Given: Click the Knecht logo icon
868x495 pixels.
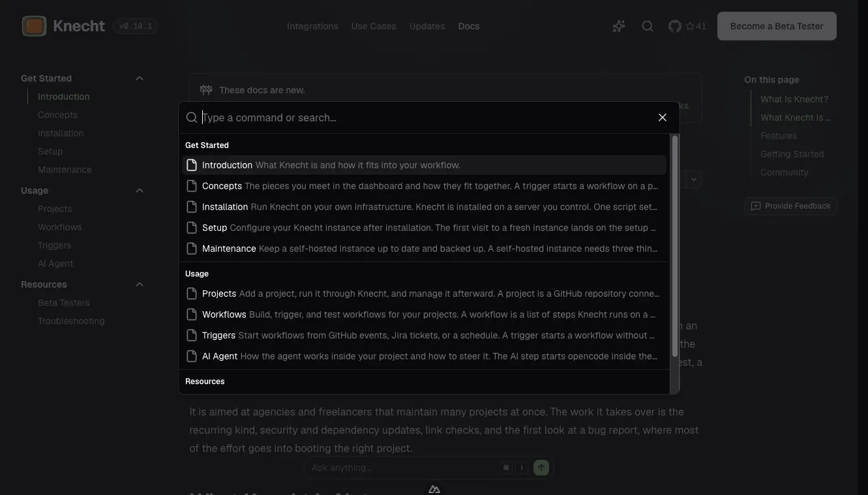Looking at the screenshot, I should click(34, 26).
